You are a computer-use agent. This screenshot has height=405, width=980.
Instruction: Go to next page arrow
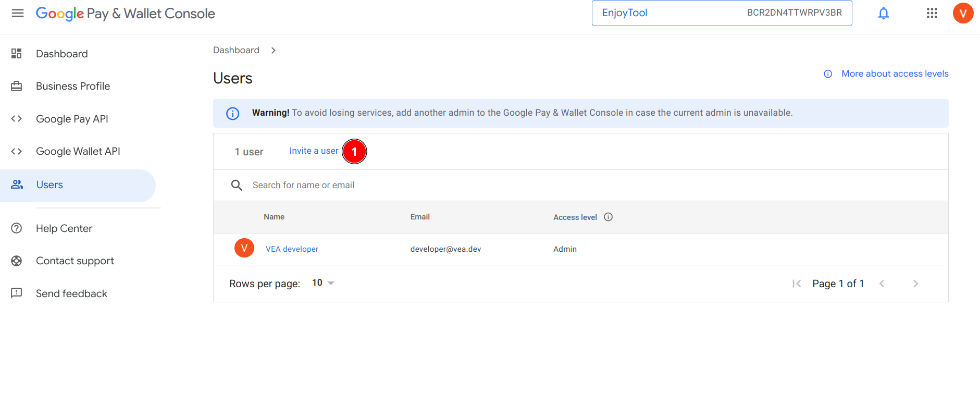[x=915, y=284]
